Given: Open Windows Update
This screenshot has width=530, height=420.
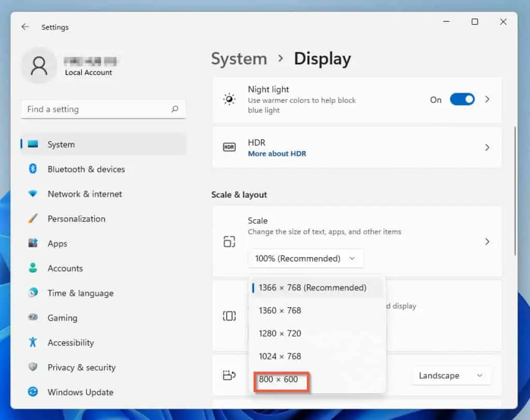Looking at the screenshot, I should [x=80, y=392].
